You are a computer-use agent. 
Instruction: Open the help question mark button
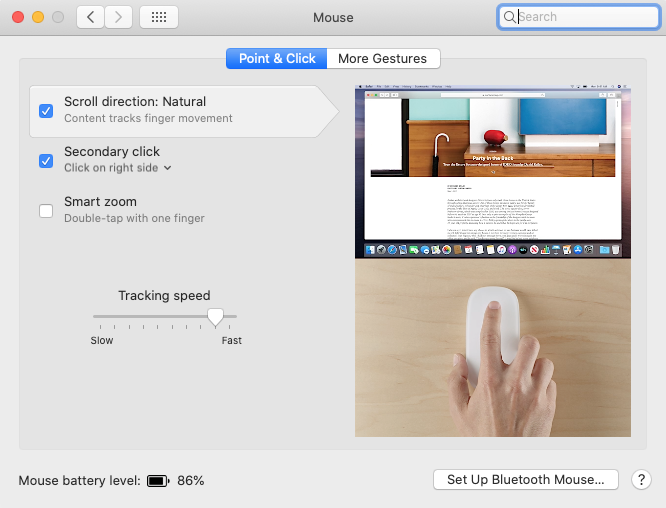(x=641, y=480)
